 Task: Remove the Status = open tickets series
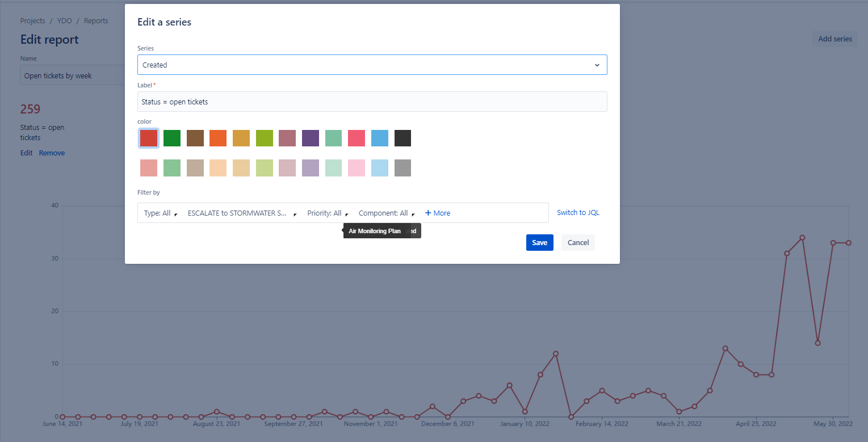(52, 153)
